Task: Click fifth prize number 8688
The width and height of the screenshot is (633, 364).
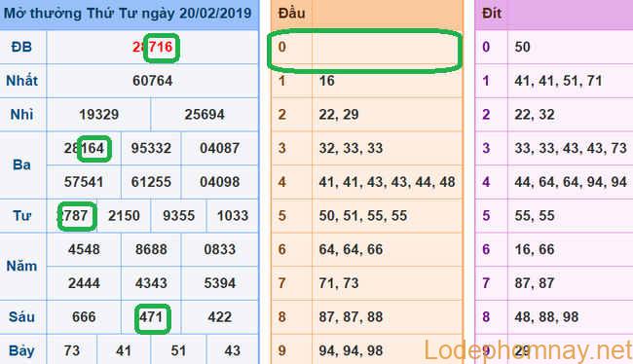Action: click(151, 249)
